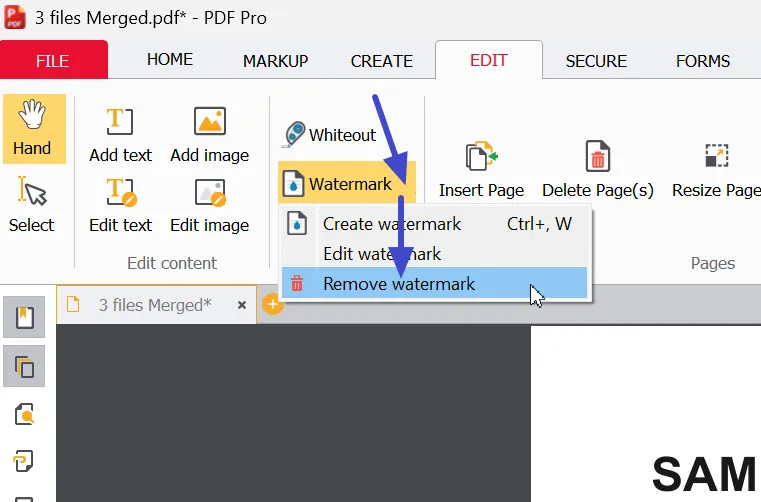
Task: Go to the SECURE tab
Action: click(x=596, y=61)
